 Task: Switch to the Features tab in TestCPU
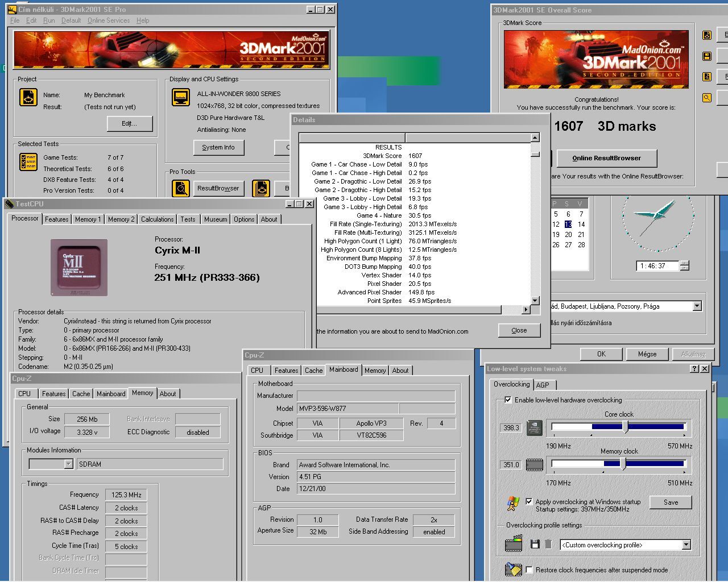click(x=57, y=219)
